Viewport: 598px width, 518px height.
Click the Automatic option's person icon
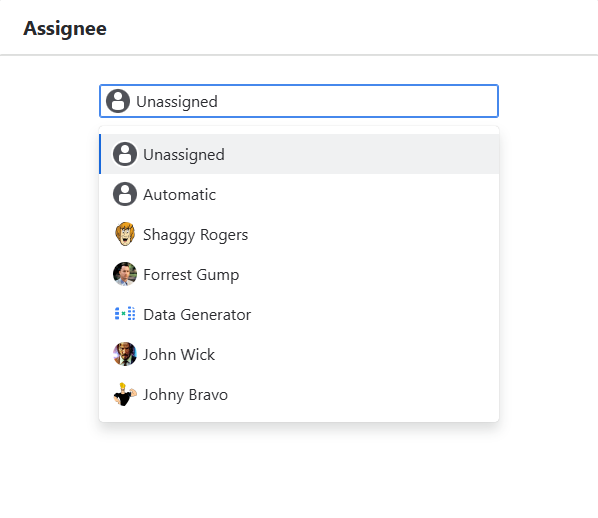coord(125,194)
